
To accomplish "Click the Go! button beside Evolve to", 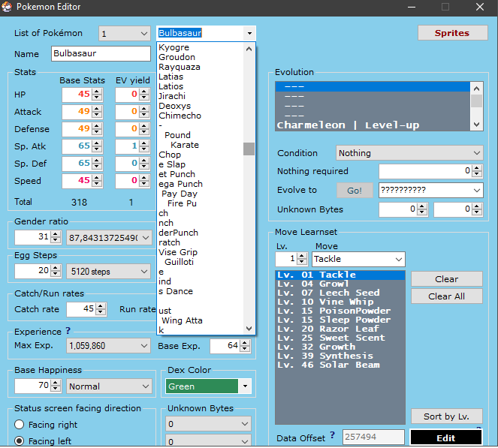I will click(355, 191).
